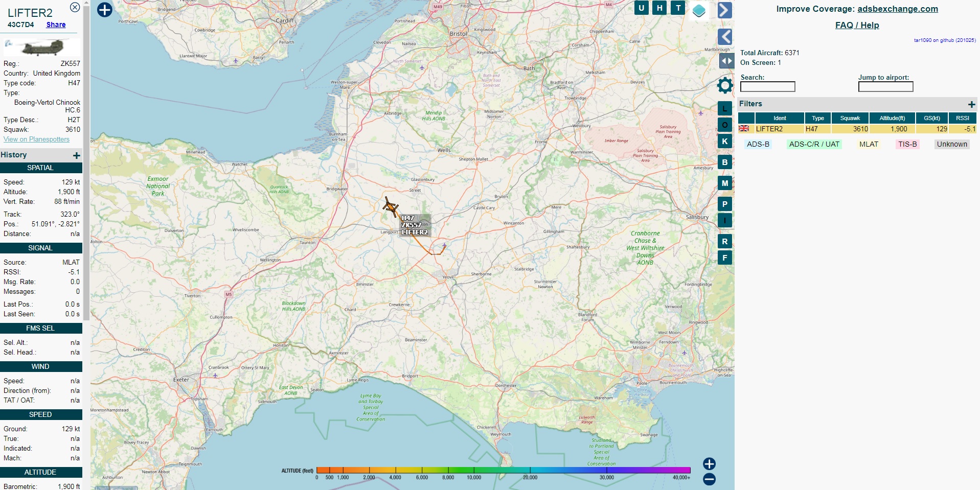Toggle the B map option button
The height and width of the screenshot is (490, 980).
click(724, 162)
